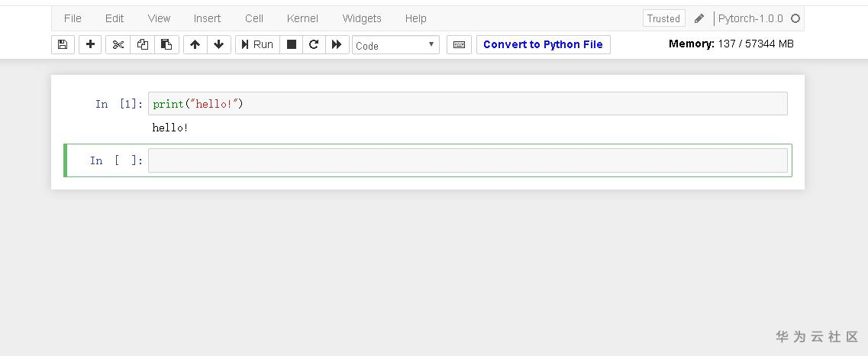The image size is (868, 356).
Task: Copy selected cells icon
Action: [142, 45]
